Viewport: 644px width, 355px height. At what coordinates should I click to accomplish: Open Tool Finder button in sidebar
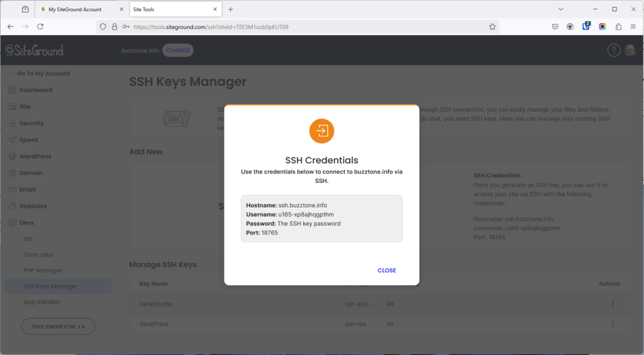click(x=58, y=327)
